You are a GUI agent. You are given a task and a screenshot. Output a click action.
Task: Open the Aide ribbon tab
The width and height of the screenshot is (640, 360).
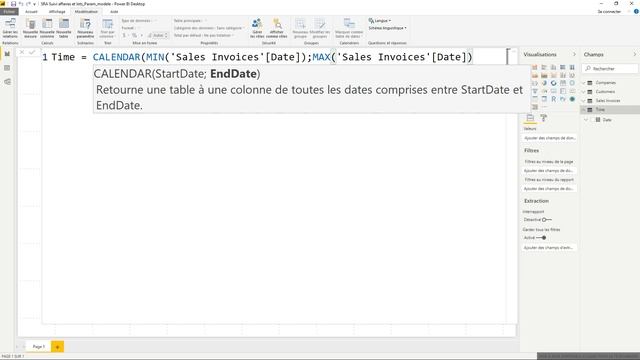click(x=114, y=11)
